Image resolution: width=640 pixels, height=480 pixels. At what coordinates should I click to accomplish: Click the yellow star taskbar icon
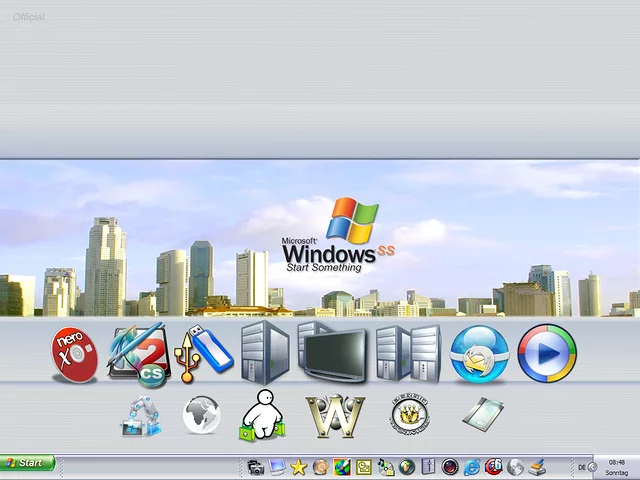point(298,467)
